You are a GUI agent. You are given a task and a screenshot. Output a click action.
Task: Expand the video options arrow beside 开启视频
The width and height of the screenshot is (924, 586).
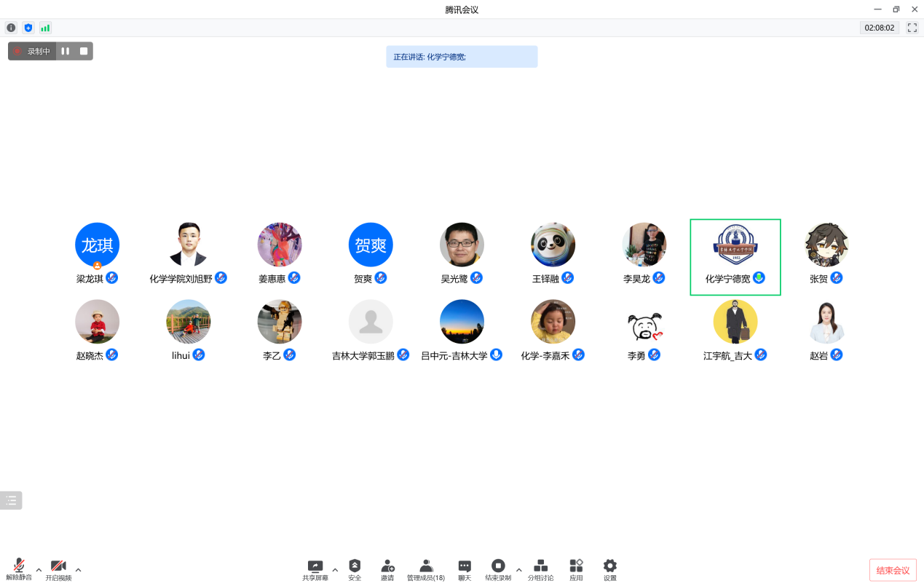click(x=78, y=570)
